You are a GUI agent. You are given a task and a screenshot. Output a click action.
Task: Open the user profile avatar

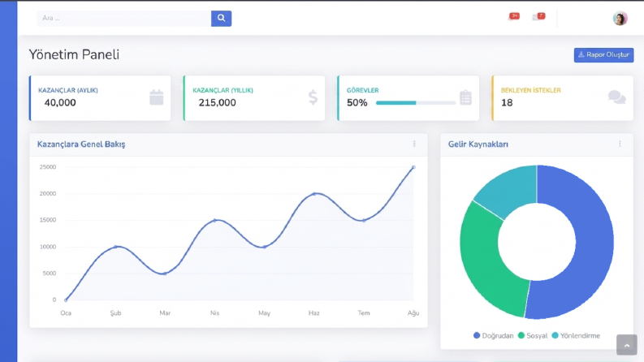coord(620,19)
